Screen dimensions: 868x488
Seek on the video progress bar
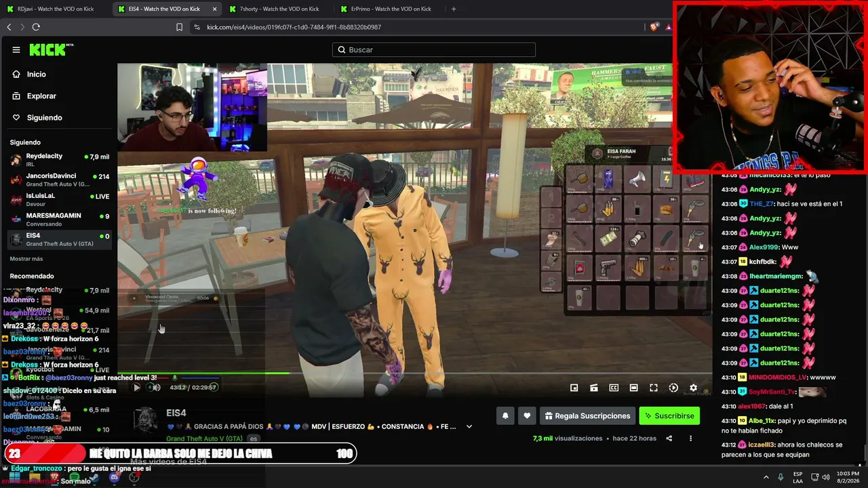point(415,373)
